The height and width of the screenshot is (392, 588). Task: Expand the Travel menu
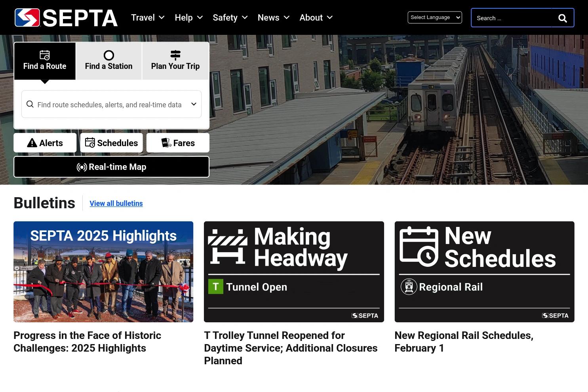148,18
